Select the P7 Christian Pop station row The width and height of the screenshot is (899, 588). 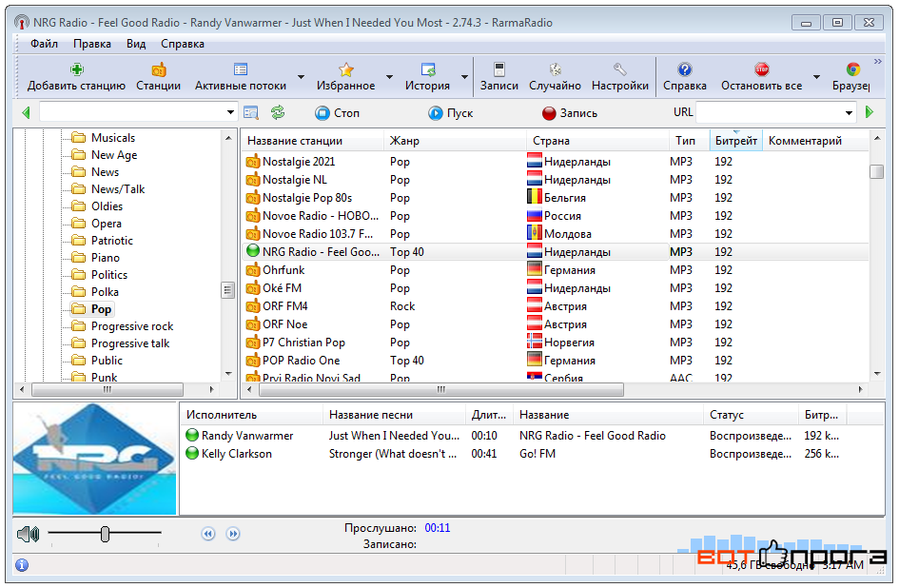tap(555, 342)
